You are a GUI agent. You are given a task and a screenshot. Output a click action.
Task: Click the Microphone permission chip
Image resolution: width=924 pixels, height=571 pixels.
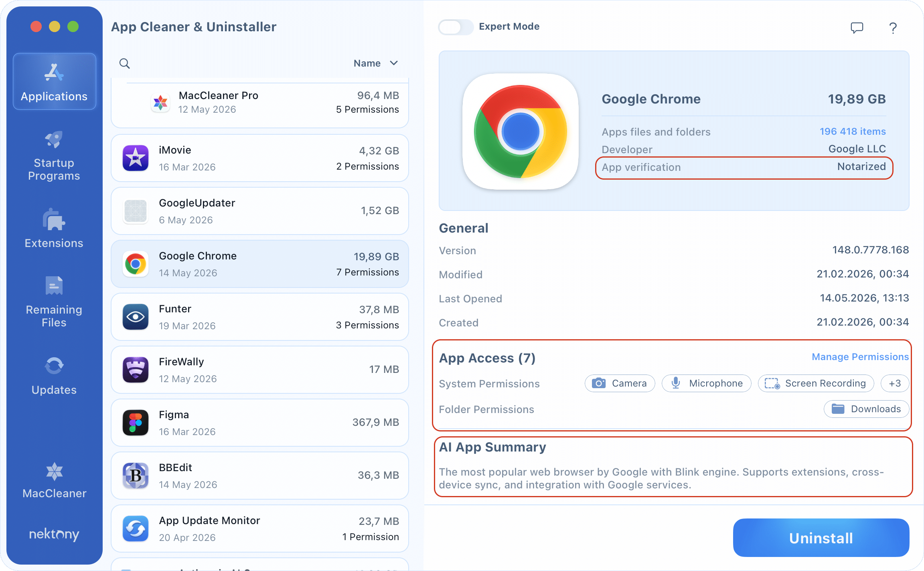pyautogui.click(x=706, y=383)
